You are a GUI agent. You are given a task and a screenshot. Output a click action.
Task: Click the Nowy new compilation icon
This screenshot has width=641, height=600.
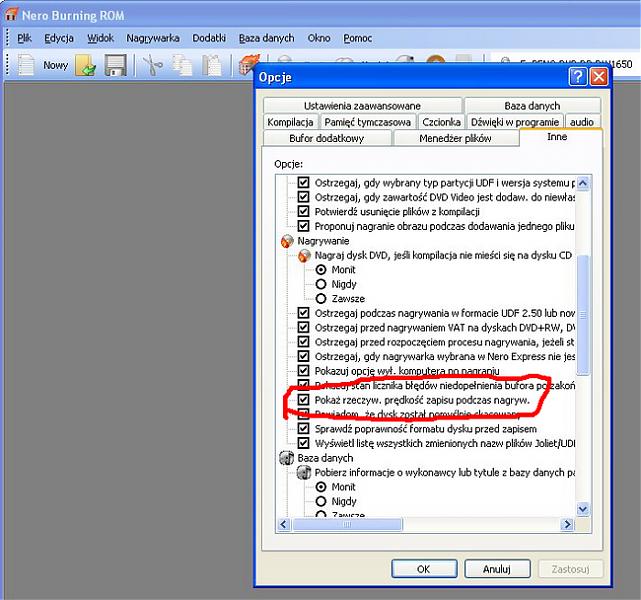tap(26, 65)
